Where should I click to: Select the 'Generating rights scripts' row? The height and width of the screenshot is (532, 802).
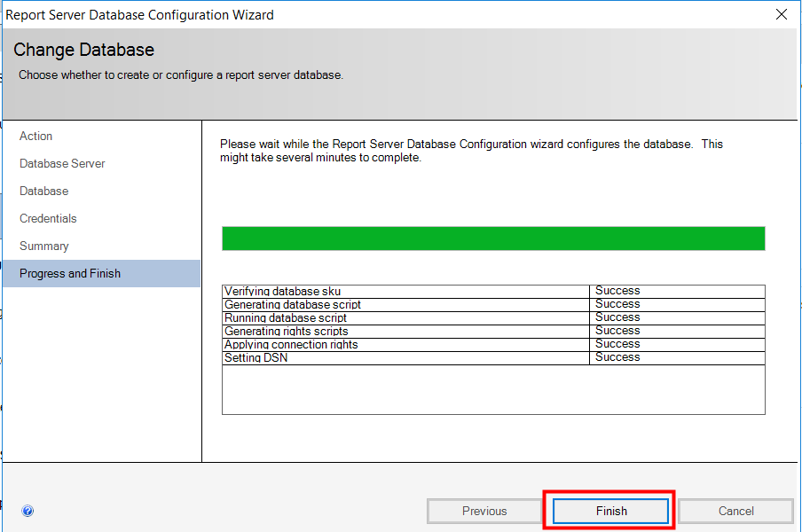493,331
